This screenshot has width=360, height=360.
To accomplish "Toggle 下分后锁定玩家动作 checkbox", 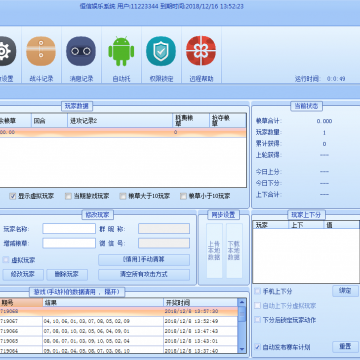I will [x=257, y=320].
